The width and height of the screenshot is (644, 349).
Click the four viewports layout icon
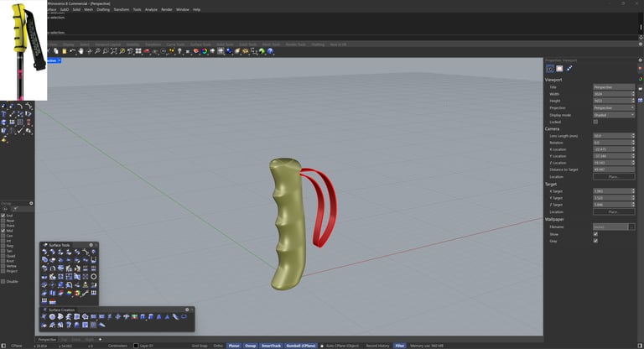click(138, 51)
